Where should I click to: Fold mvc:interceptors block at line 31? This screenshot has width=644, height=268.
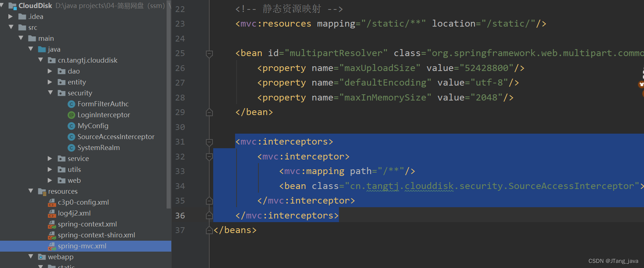(209, 142)
